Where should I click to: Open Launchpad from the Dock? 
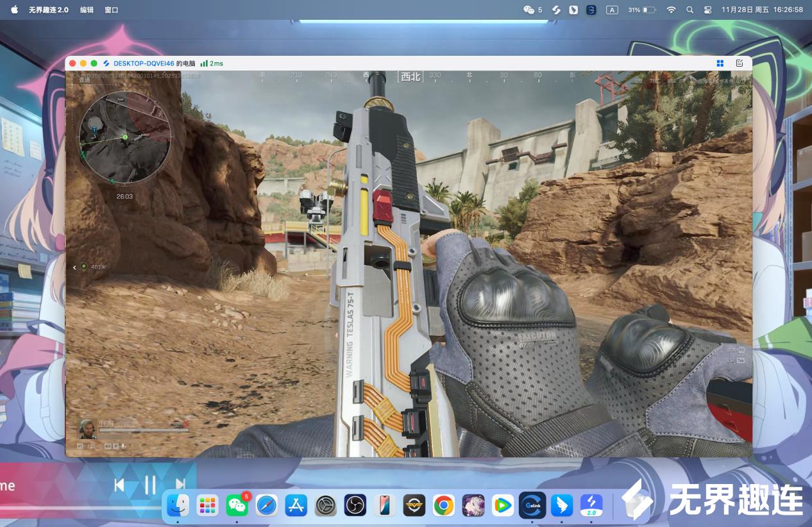point(207,505)
